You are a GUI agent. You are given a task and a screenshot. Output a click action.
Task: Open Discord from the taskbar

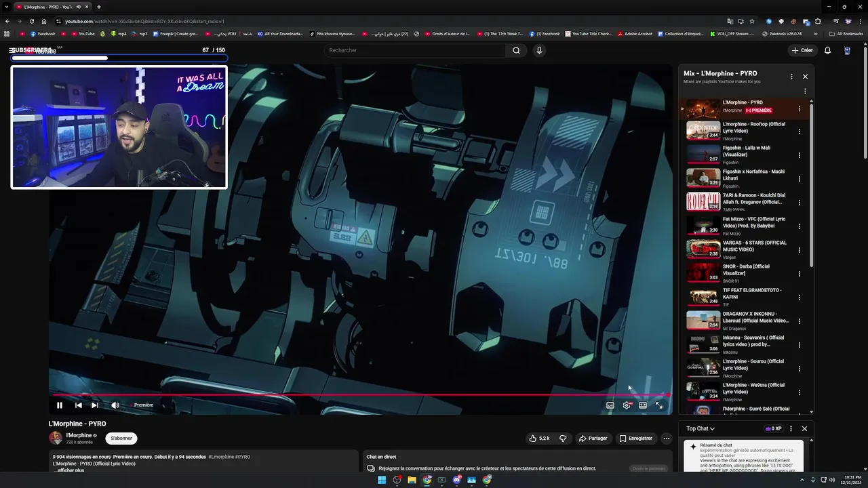457,480
